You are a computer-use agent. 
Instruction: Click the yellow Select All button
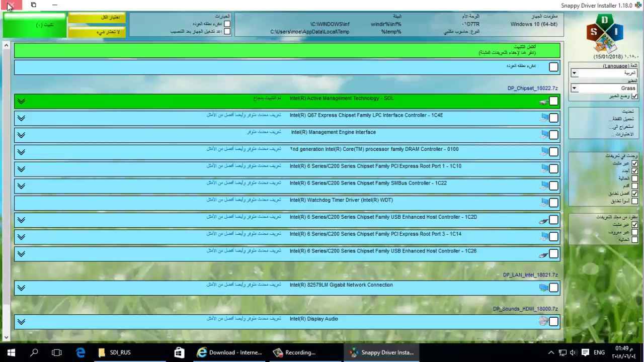coord(97,18)
